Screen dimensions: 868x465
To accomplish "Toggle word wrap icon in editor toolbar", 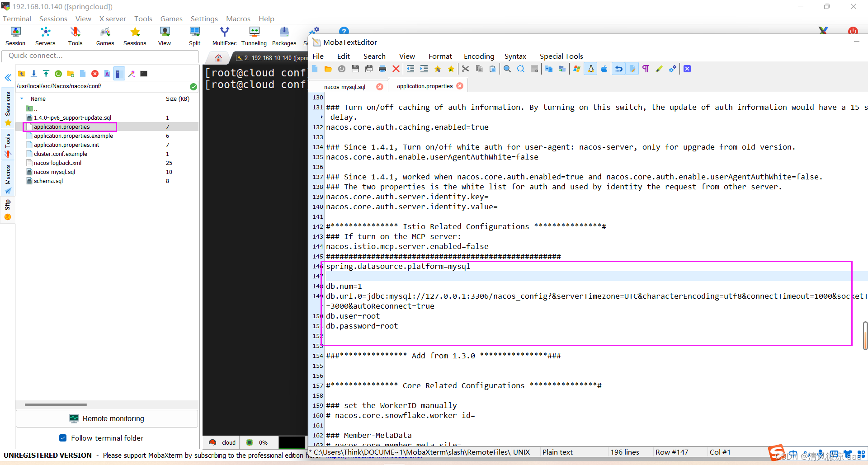I will pos(619,69).
